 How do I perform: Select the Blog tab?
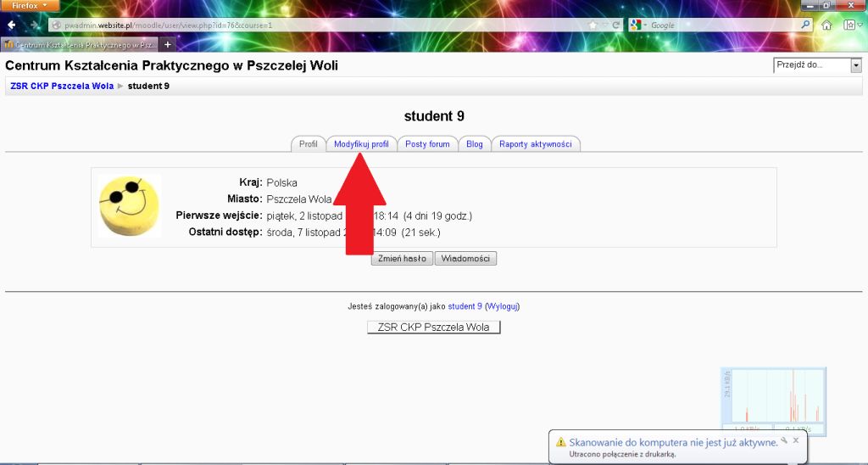pyautogui.click(x=474, y=144)
